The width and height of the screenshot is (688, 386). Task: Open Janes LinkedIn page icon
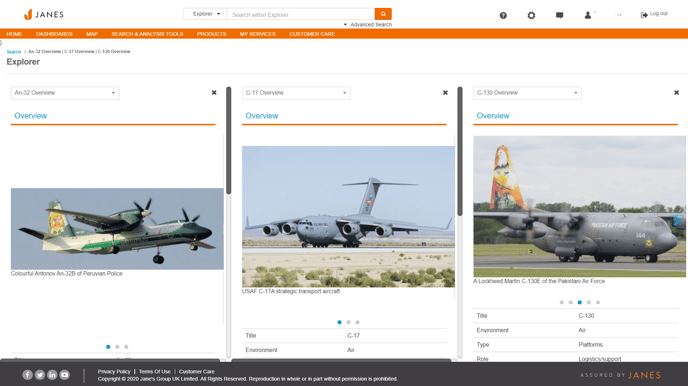pyautogui.click(x=52, y=375)
